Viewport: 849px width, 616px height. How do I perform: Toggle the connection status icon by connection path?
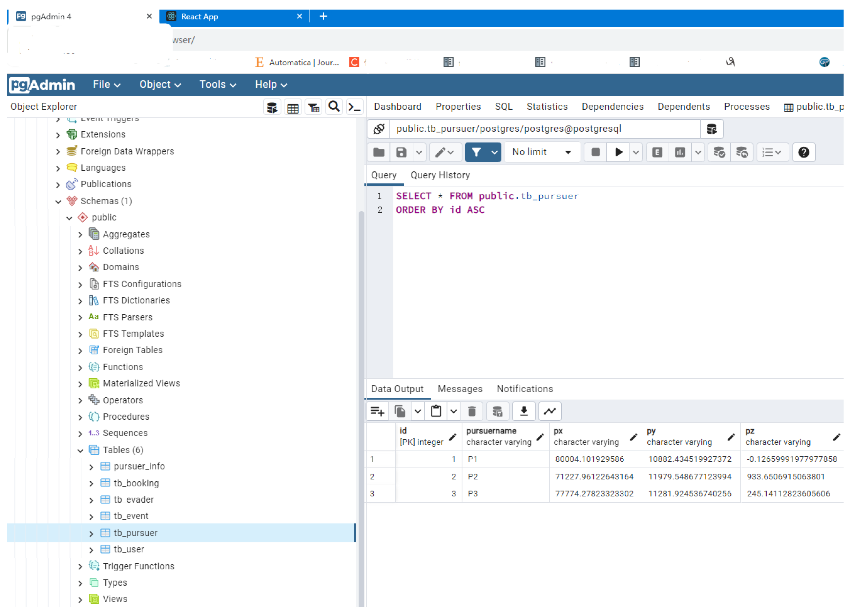click(x=379, y=129)
